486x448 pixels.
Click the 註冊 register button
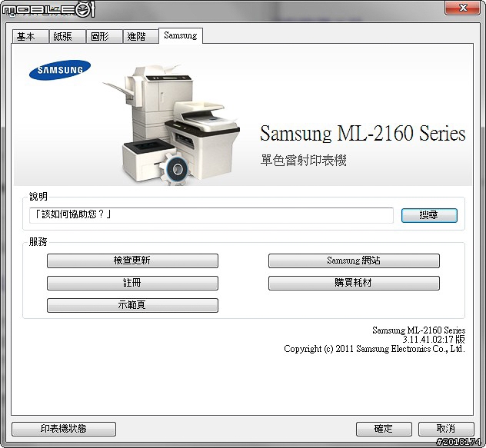click(x=132, y=283)
